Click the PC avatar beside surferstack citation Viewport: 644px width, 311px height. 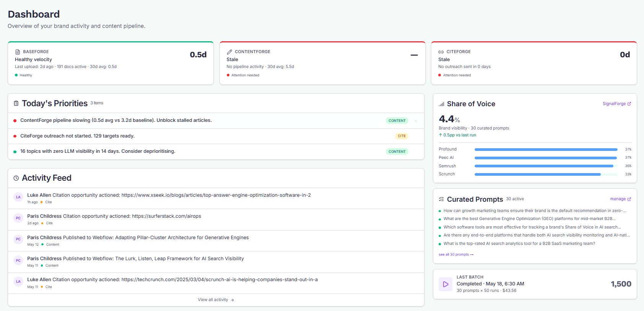(x=18, y=218)
